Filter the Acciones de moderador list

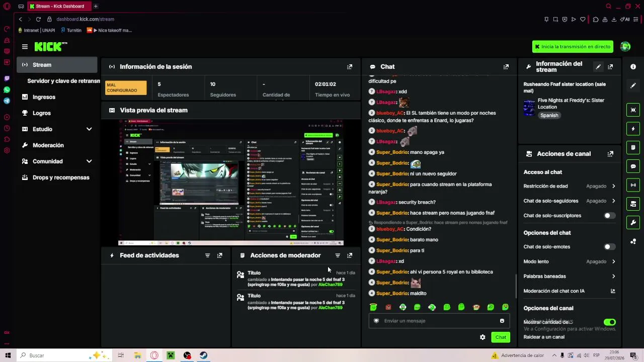click(x=338, y=255)
